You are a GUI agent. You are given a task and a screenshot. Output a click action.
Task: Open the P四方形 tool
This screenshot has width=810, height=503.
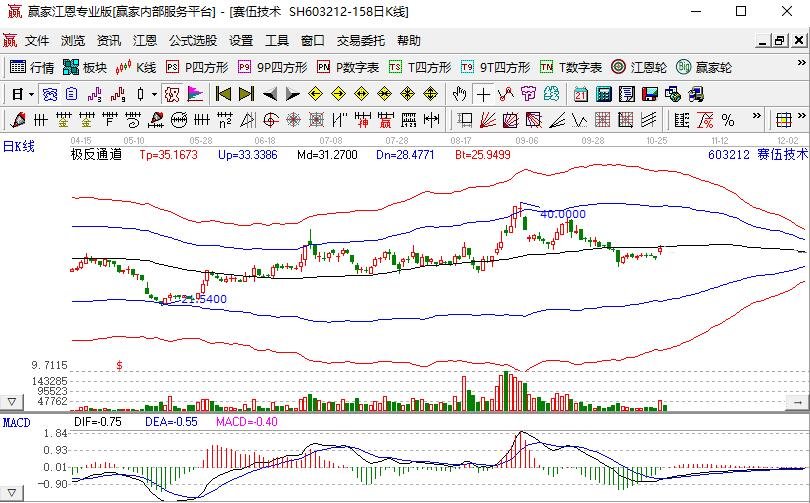point(197,68)
